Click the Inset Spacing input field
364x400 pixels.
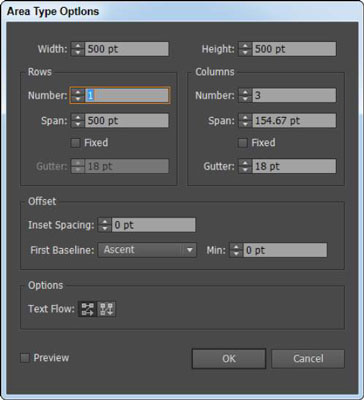154,225
